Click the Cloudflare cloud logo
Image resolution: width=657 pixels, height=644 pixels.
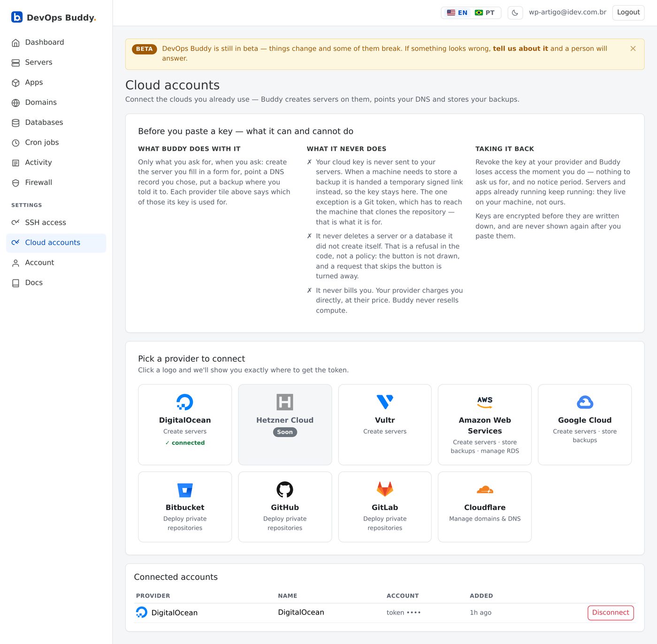(485, 490)
